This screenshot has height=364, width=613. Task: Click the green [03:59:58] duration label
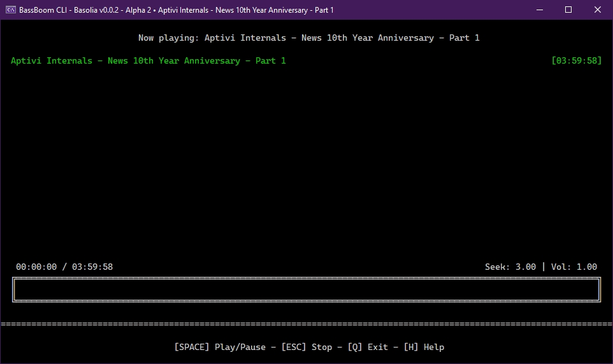click(x=576, y=60)
